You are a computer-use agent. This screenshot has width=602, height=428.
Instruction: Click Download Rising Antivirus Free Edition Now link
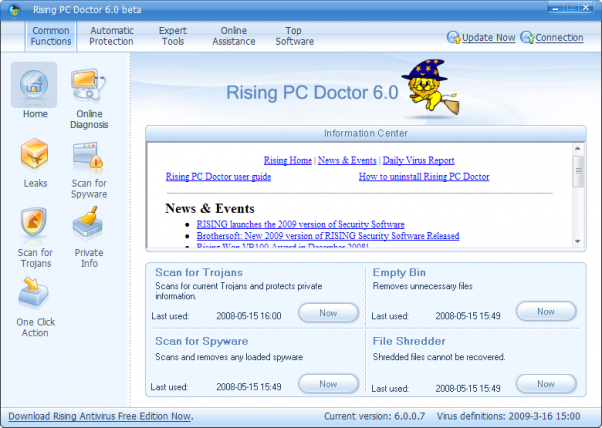pyautogui.click(x=100, y=416)
